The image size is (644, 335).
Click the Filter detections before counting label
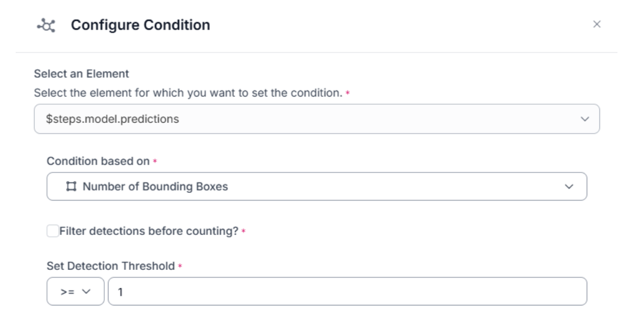149,231
